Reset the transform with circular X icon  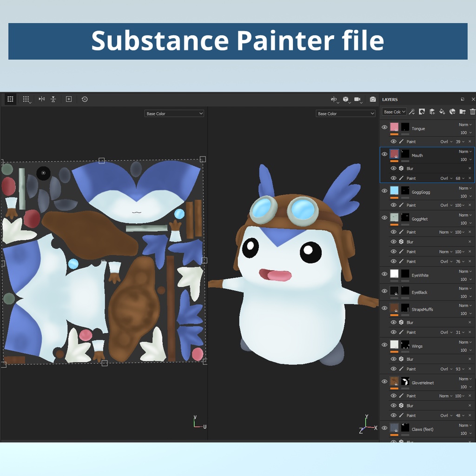85,99
